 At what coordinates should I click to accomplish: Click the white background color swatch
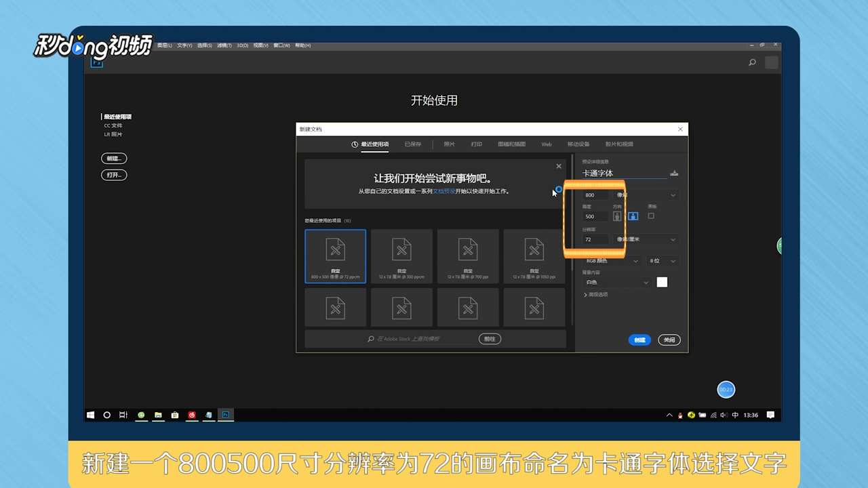pos(663,283)
